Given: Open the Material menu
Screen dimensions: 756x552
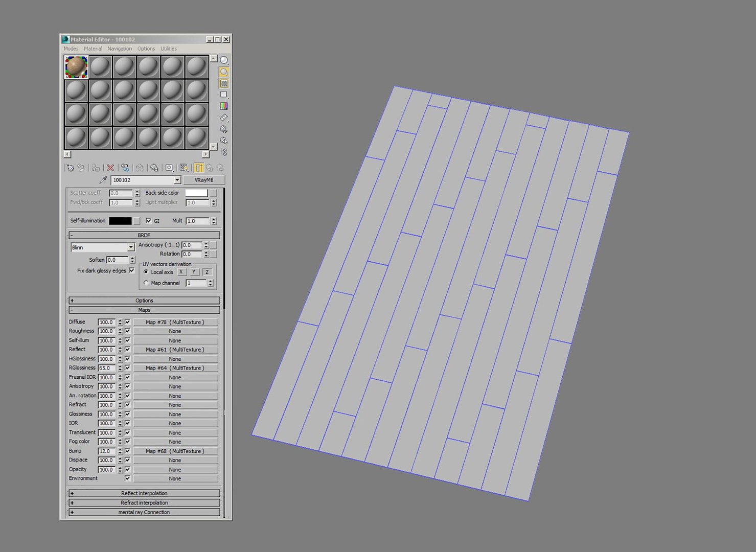Looking at the screenshot, I should (93, 49).
